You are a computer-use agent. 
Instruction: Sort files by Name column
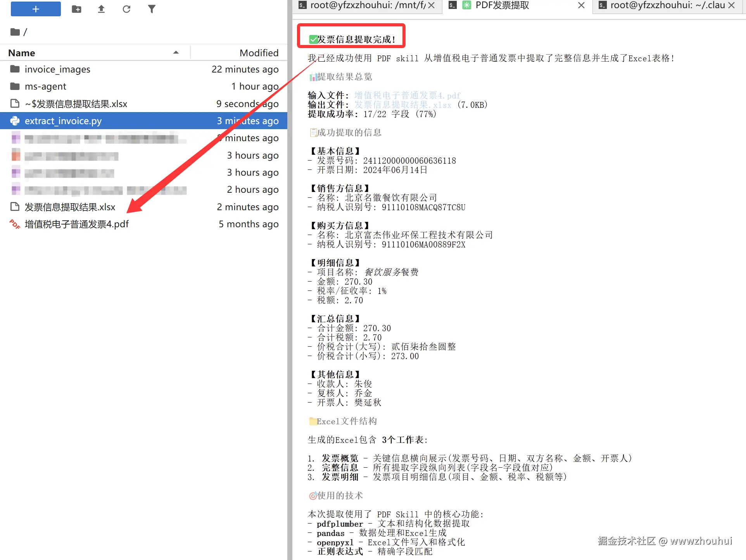[x=22, y=53]
